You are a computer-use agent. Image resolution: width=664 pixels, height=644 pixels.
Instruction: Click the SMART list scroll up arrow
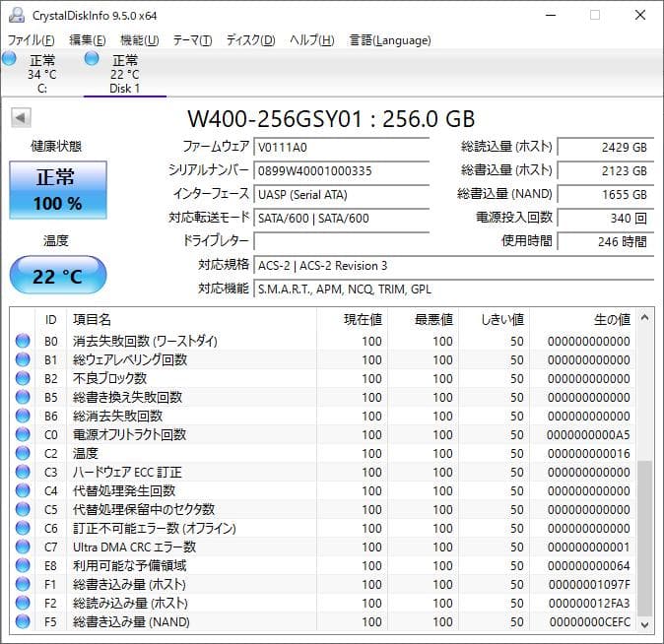coord(644,317)
